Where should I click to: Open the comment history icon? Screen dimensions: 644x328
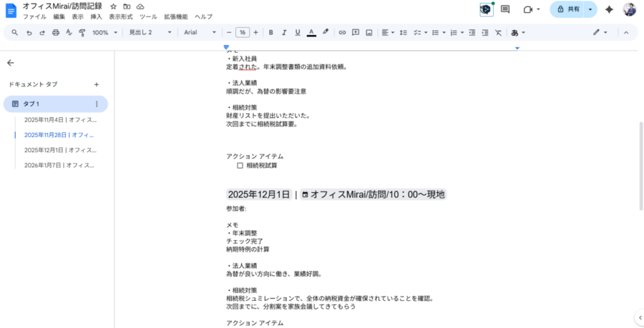point(505,9)
